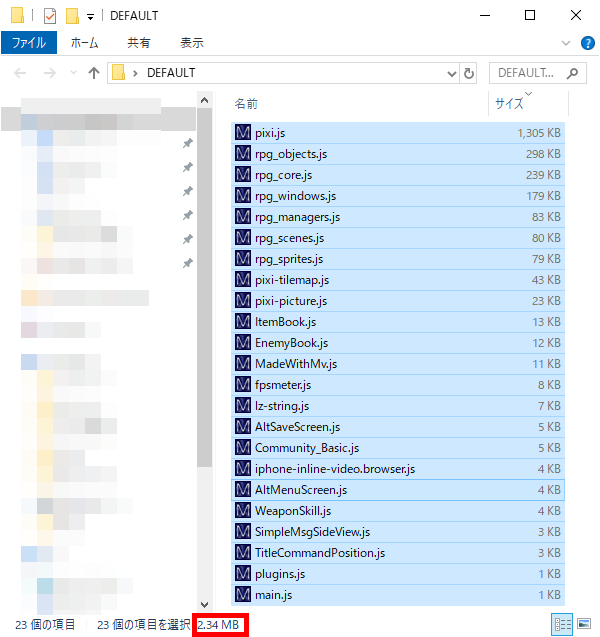Open the quick access toolbar customize dropdown
Image resolution: width=600 pixels, height=637 pixels.
pos(91,17)
